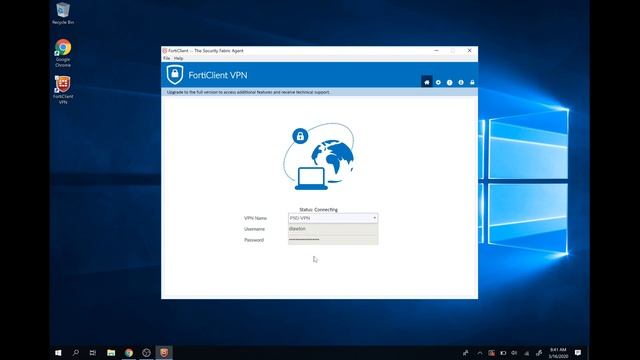Click the FortiClient shield logo
This screenshot has height=360, width=640.
(175, 75)
